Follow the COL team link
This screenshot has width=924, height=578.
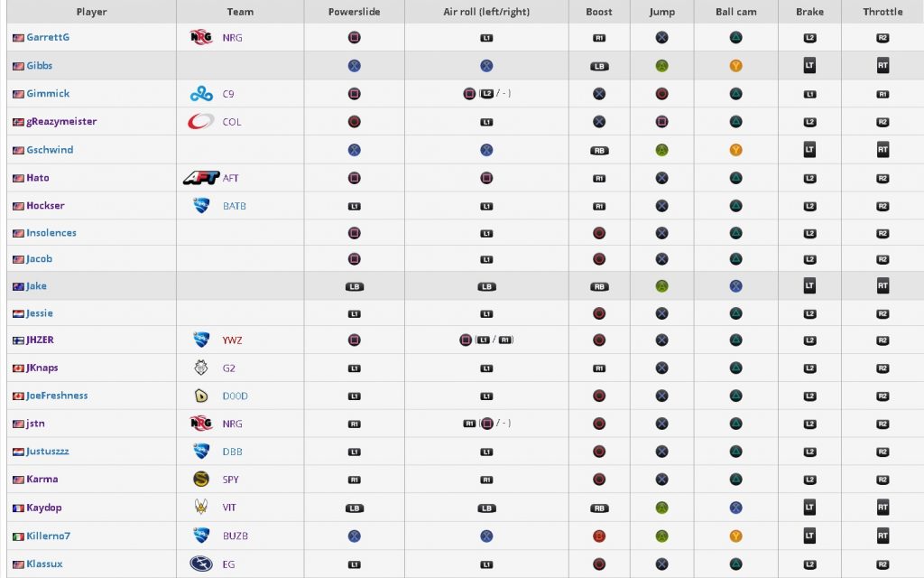click(x=232, y=122)
